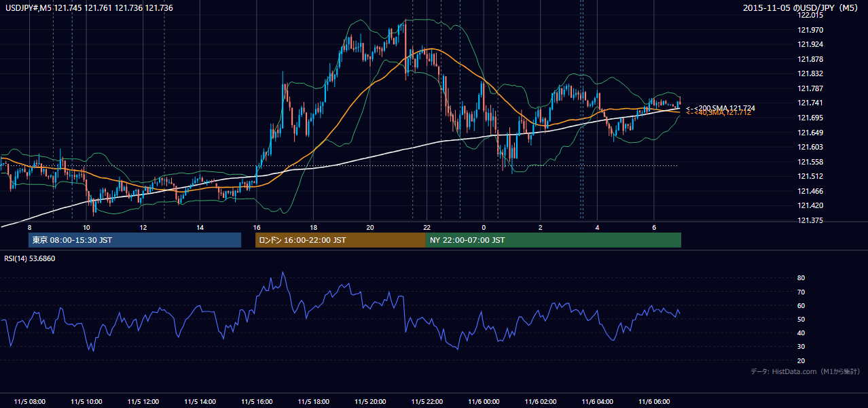Click price axis value 121.466
Image resolution: width=868 pixels, height=408 pixels.
(x=812, y=191)
